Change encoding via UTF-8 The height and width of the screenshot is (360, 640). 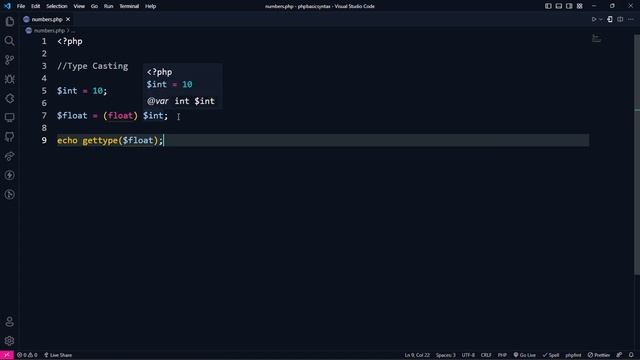pyautogui.click(x=468, y=355)
